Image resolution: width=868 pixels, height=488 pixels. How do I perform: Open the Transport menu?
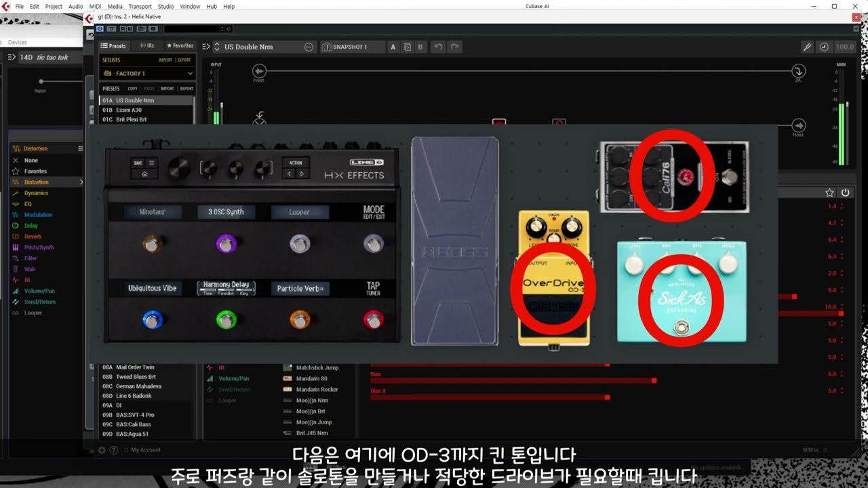pyautogui.click(x=140, y=6)
